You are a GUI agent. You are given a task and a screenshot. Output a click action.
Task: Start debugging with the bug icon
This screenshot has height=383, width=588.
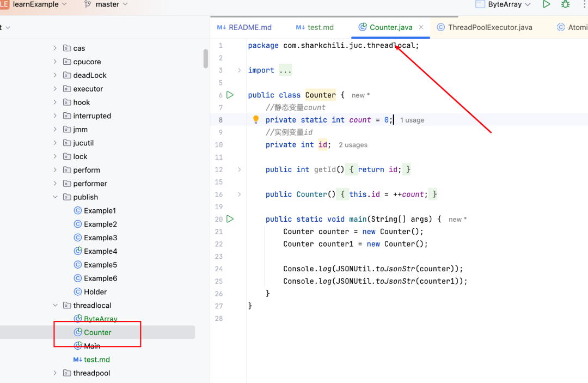tap(566, 4)
